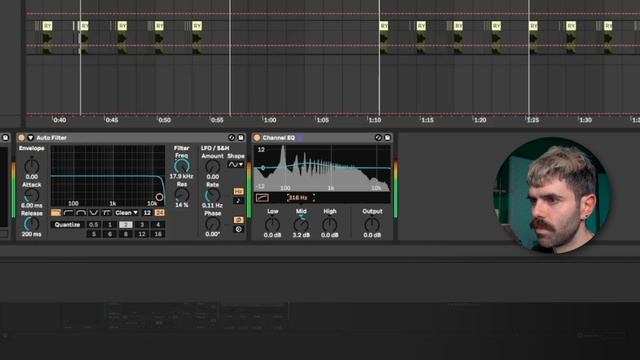Select quantize value 4
The width and height of the screenshot is (640, 360).
point(158,224)
